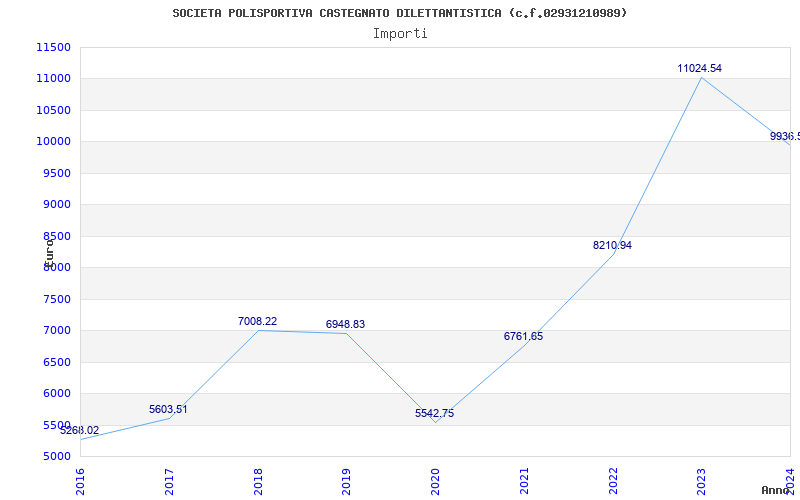Viewport: 800px width, 500px height.
Task: Click the 2019 x-axis year label
Action: tap(347, 482)
